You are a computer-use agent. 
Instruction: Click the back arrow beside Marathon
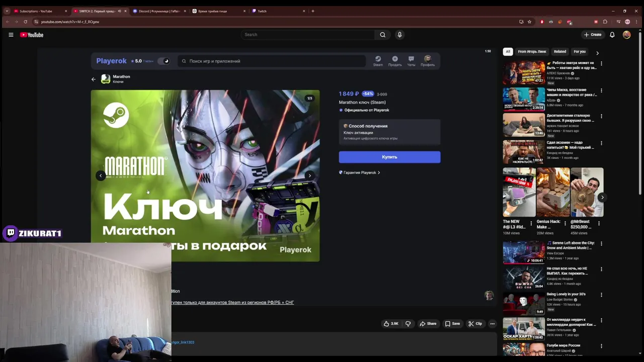point(93,79)
